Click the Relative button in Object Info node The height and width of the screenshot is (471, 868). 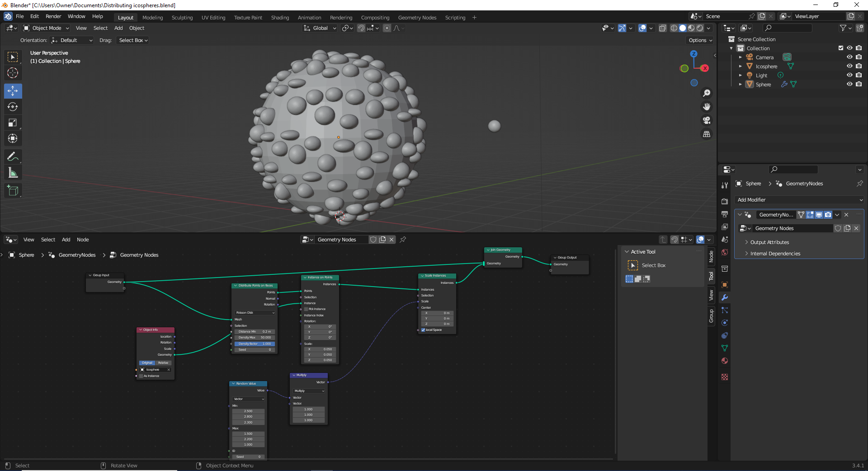163,363
